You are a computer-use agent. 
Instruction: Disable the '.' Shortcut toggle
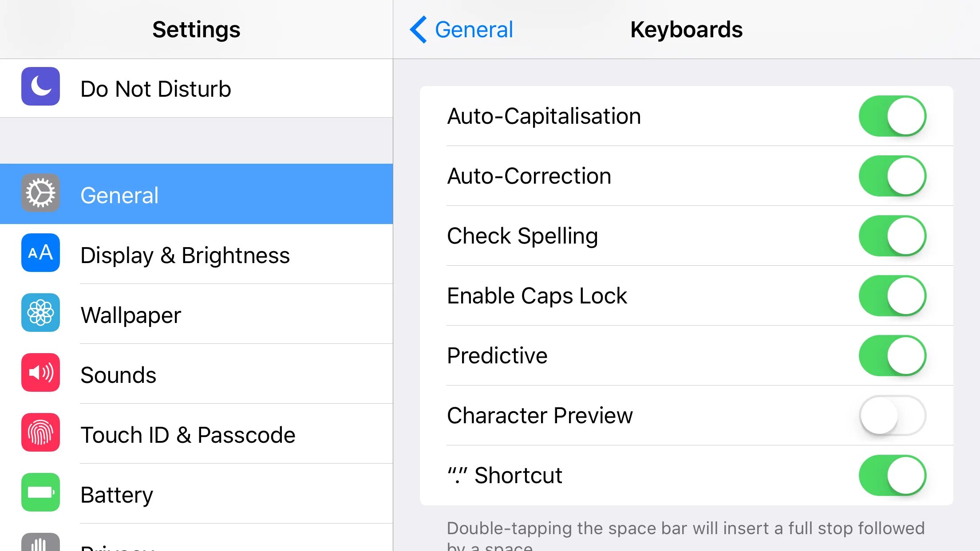point(893,475)
